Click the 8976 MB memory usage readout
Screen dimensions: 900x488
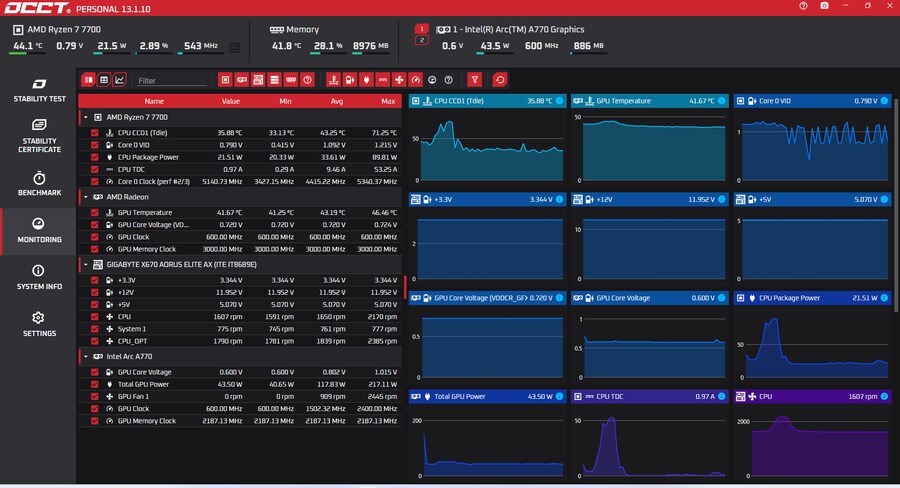(x=370, y=46)
